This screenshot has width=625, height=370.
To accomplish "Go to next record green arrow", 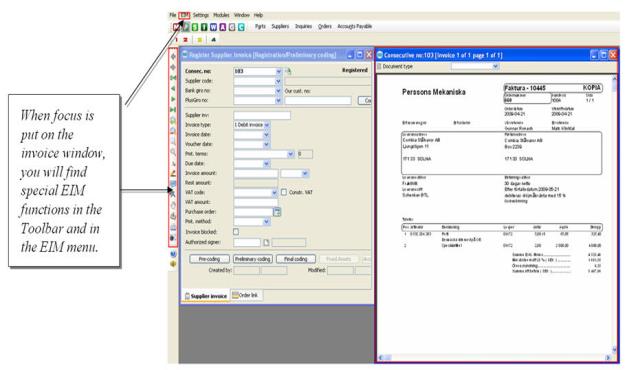I will coord(173,99).
